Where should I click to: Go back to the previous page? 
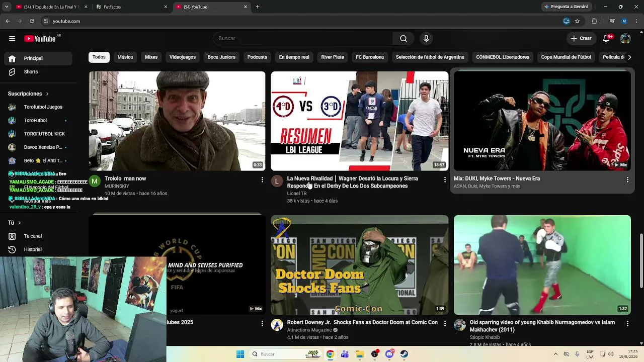tap(8, 21)
